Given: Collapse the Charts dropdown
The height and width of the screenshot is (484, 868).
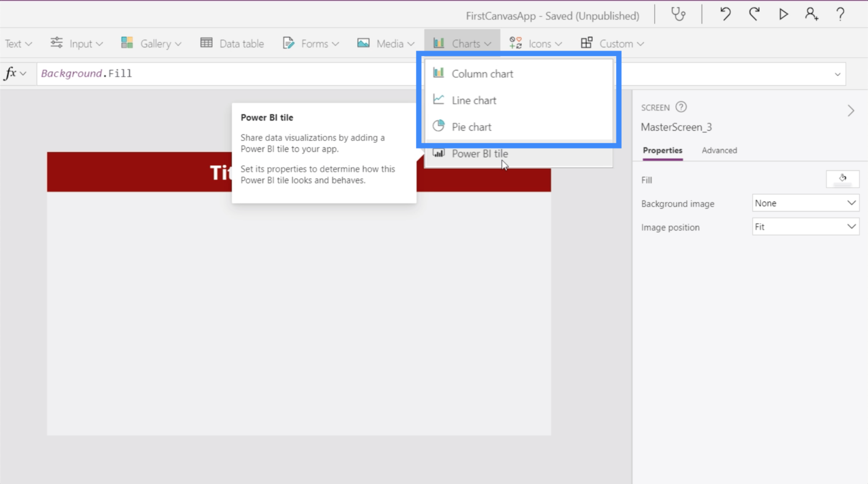Looking at the screenshot, I should [462, 44].
